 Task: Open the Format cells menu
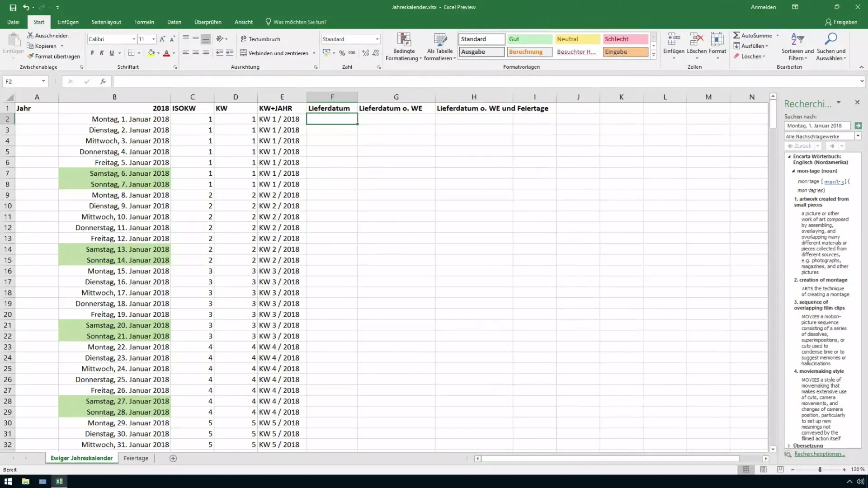717,47
